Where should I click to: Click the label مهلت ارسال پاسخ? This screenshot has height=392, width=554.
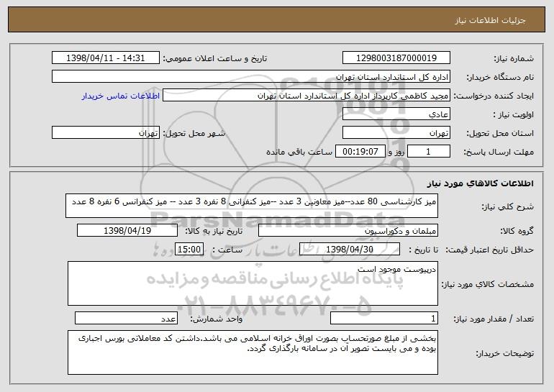499,152
